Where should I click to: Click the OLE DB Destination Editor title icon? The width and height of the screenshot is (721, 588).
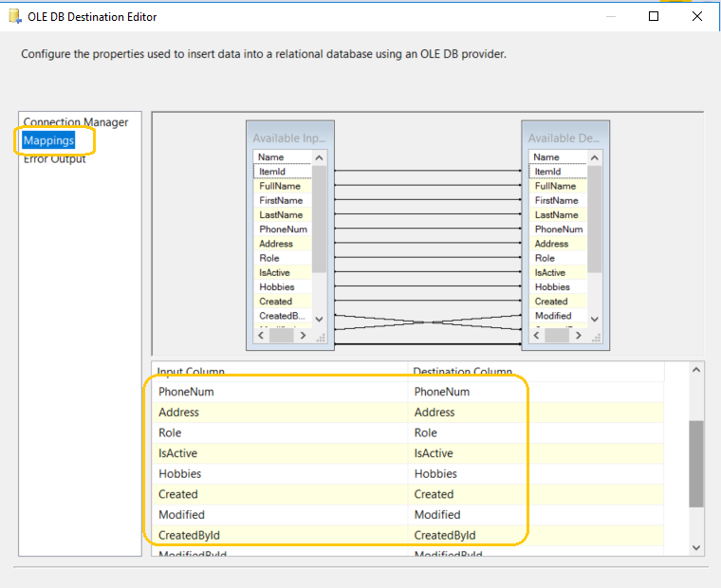(x=15, y=16)
